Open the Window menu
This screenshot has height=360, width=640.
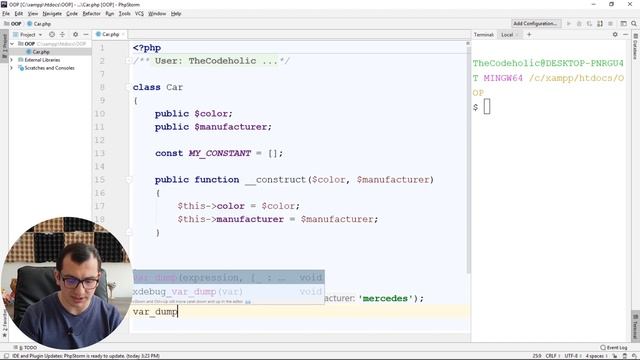[157, 13]
